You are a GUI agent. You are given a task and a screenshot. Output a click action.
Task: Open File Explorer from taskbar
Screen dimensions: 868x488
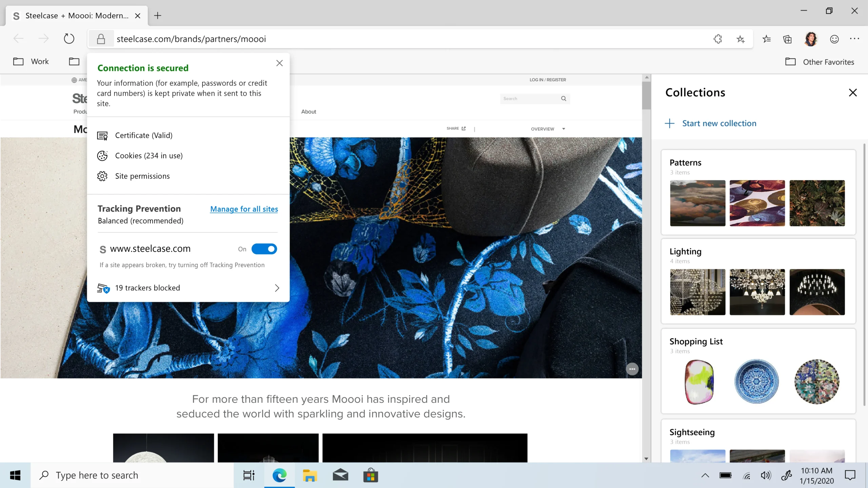[310, 475]
